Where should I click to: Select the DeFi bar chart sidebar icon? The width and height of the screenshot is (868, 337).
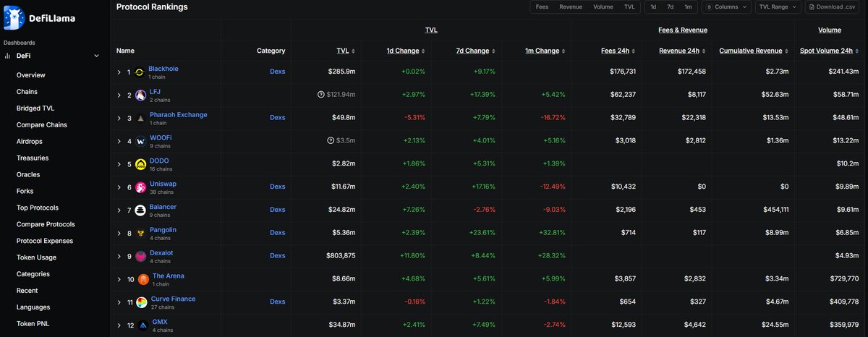click(7, 56)
